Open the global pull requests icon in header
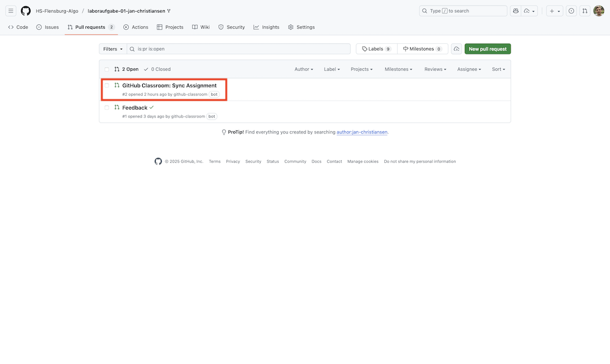 pyautogui.click(x=584, y=11)
